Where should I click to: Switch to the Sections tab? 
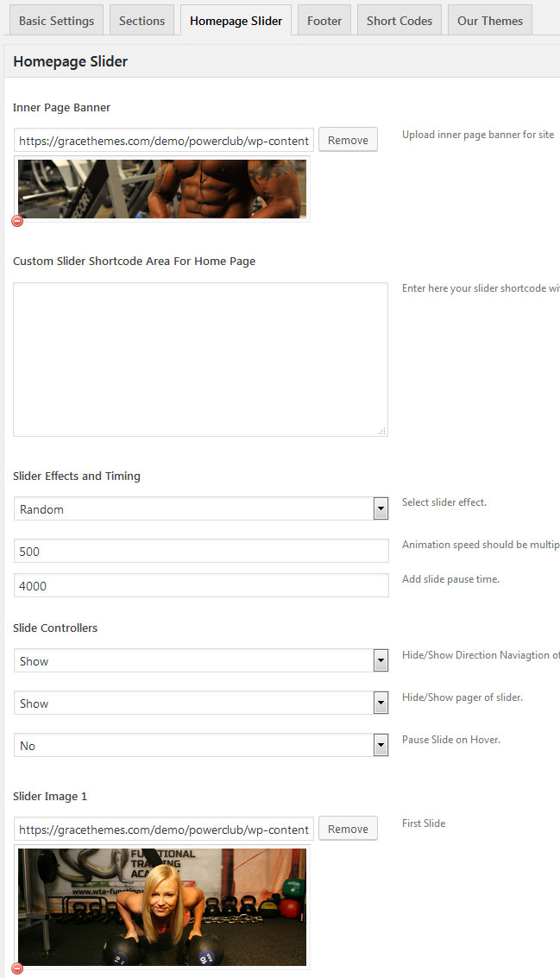(x=142, y=21)
